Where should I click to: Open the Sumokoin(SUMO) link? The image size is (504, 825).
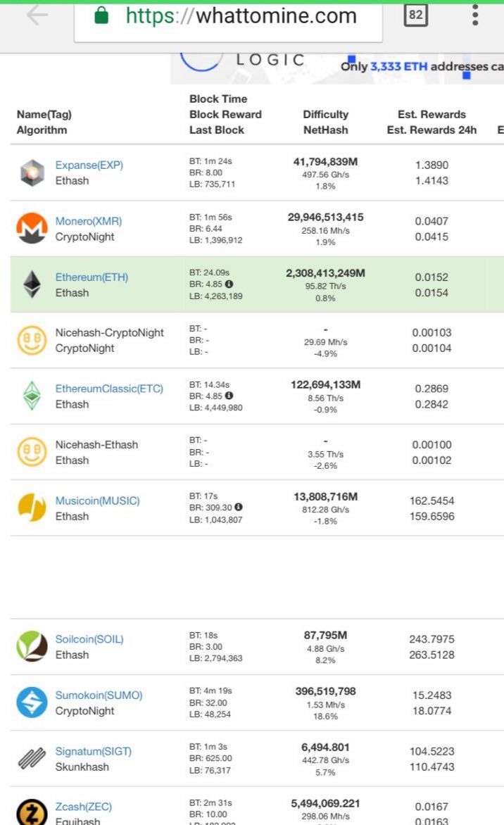[99, 695]
